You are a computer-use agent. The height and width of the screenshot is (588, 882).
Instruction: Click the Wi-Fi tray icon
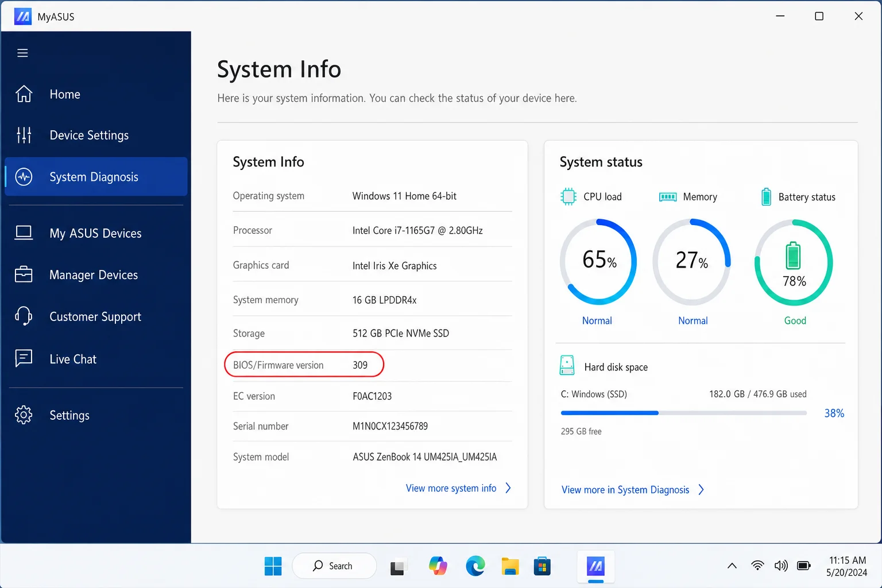pyautogui.click(x=758, y=566)
